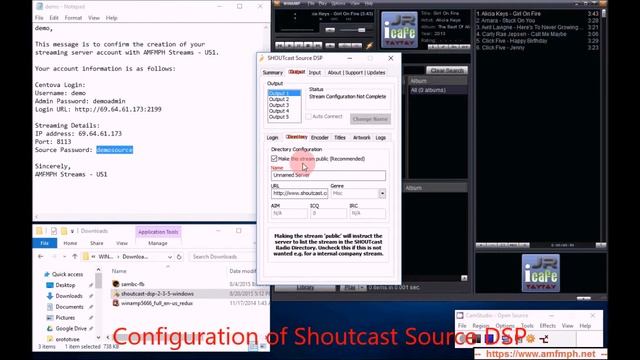The image size is (640, 360).
Task: Click the Winamp lightning bolt icon
Action: pos(369,45)
